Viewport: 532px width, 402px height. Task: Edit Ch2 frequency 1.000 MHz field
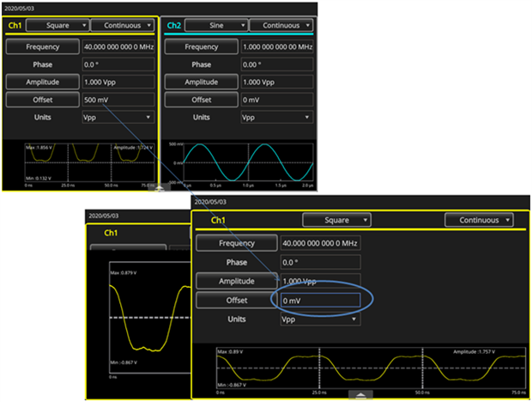pos(277,47)
